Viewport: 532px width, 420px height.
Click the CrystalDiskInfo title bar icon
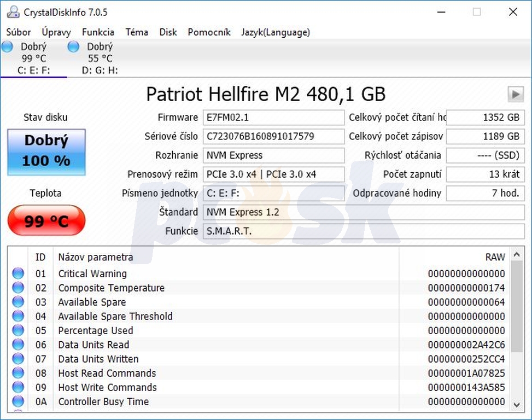[13, 12]
